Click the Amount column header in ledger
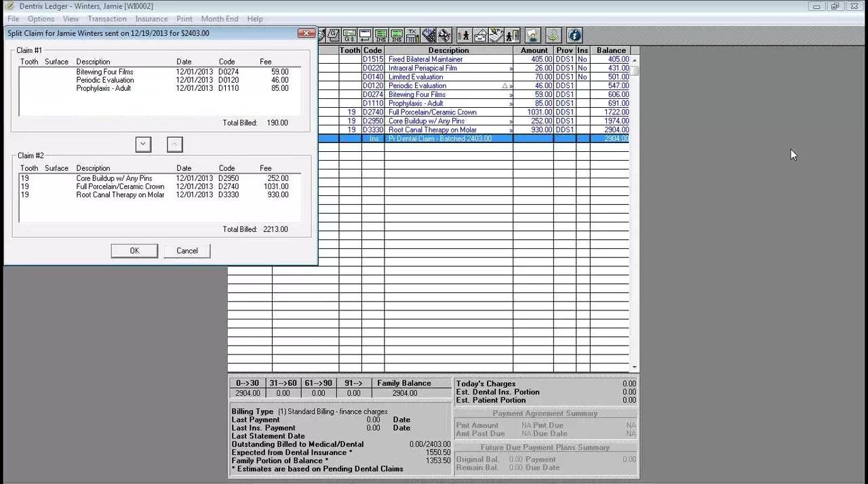Viewport: 868px width, 484px height. (x=534, y=50)
